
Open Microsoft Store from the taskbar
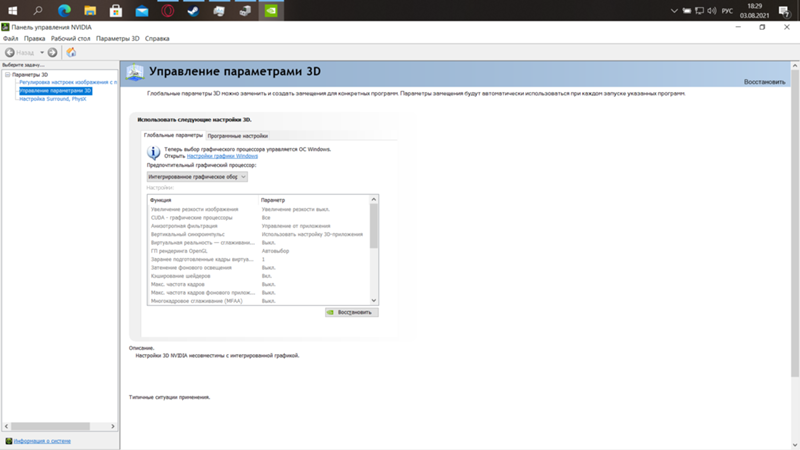coord(116,10)
